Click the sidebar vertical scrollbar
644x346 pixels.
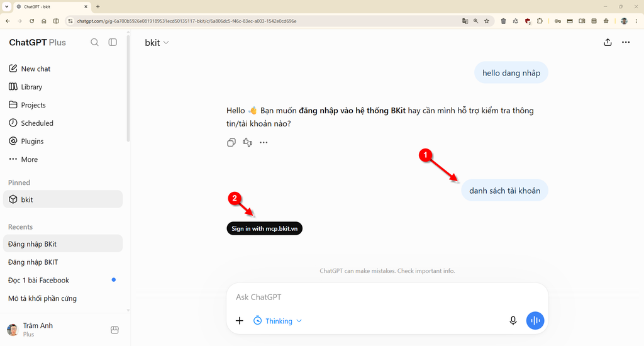128,88
